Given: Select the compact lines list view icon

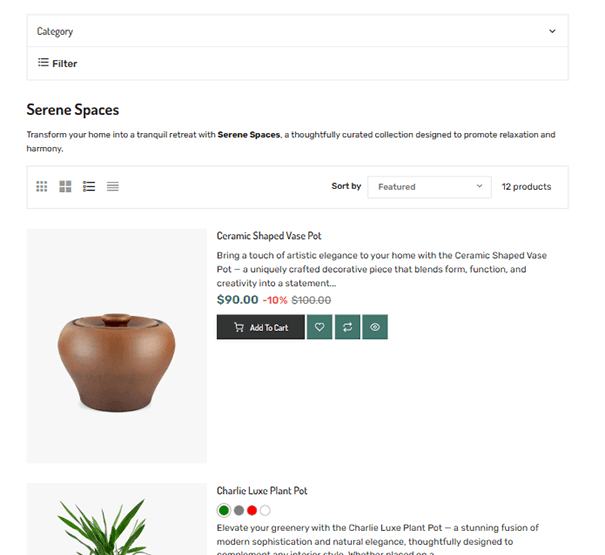Looking at the screenshot, I should 113,187.
